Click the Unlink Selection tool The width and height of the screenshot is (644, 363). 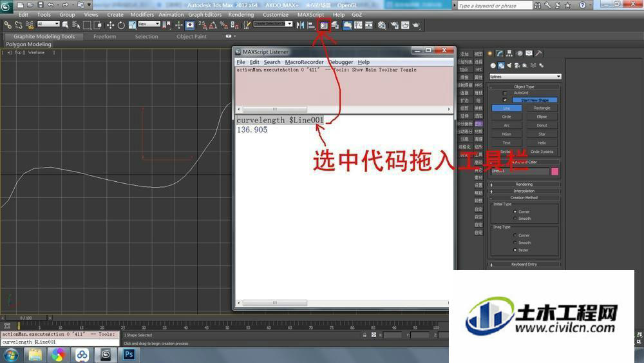(x=19, y=26)
